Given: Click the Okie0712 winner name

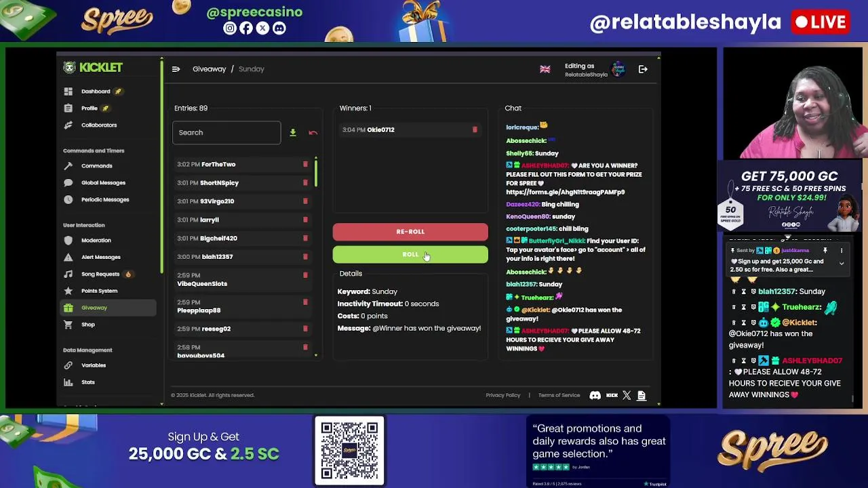Looking at the screenshot, I should point(380,129).
